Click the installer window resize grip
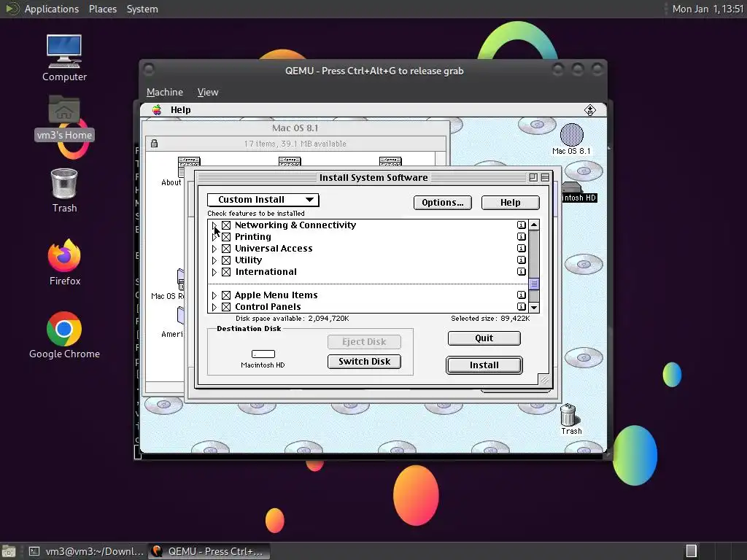Screen dimensions: 747x560 click(543, 379)
